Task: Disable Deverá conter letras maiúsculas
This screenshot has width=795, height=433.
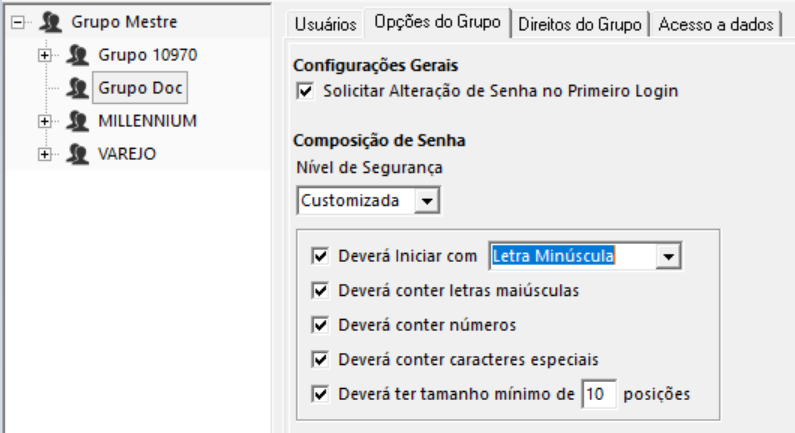Action: (x=321, y=291)
